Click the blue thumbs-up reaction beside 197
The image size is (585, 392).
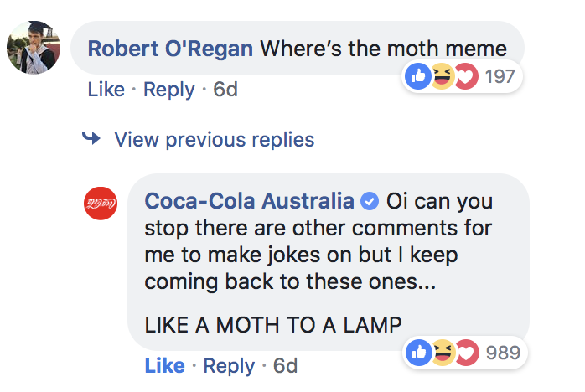point(418,77)
